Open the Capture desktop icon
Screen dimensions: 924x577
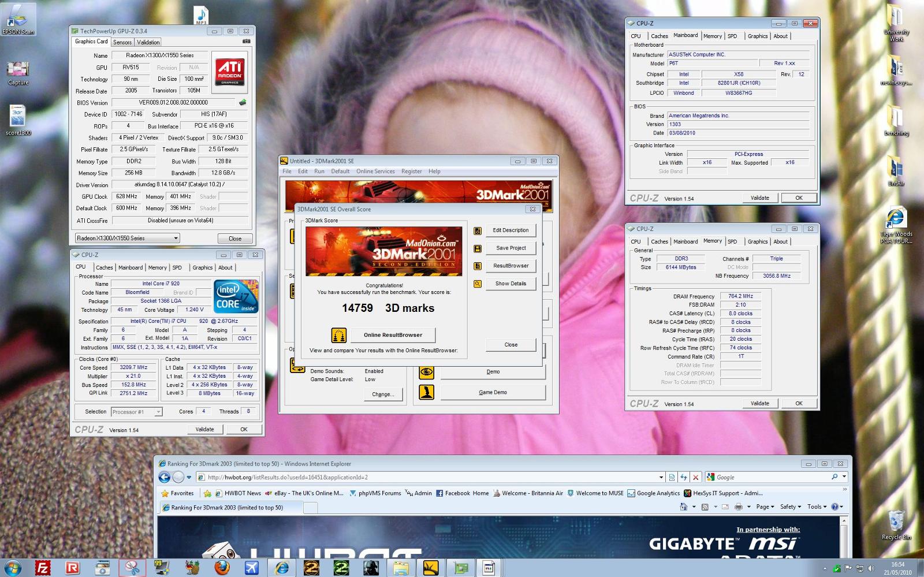tap(18, 73)
